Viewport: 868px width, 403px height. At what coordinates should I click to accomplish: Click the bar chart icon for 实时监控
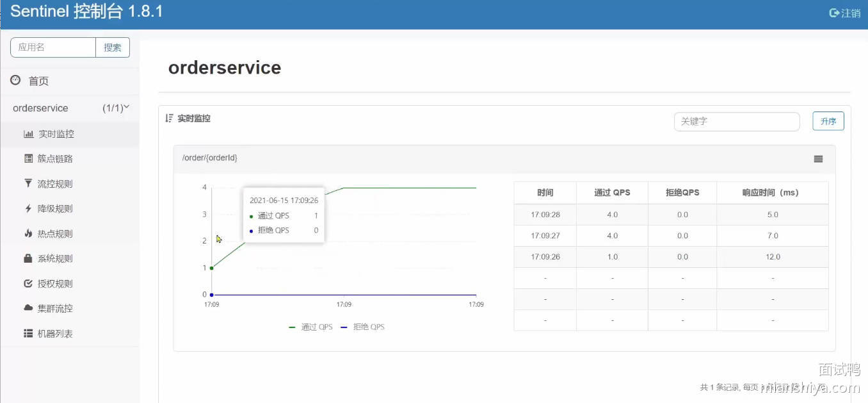(x=28, y=134)
